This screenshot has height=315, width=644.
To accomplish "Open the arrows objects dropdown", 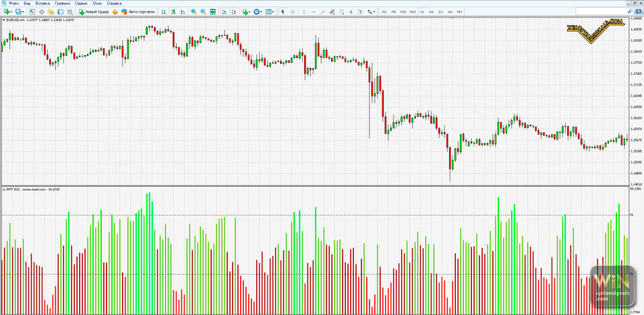I will [372, 12].
